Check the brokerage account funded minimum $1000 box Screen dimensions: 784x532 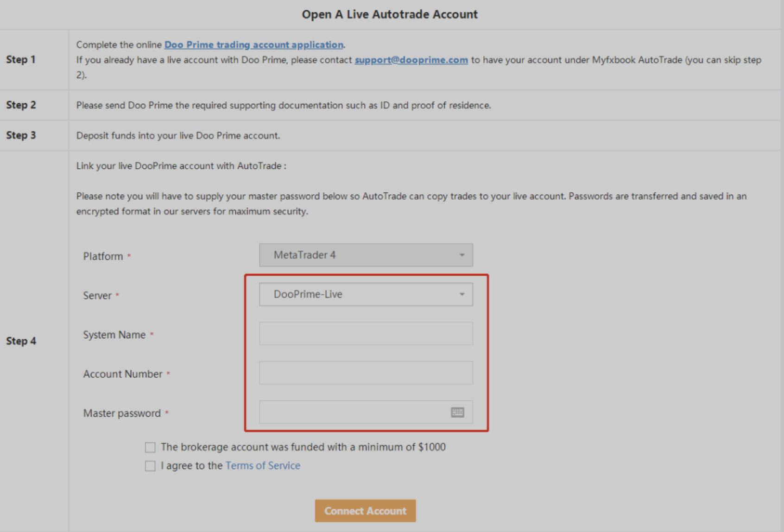point(150,447)
